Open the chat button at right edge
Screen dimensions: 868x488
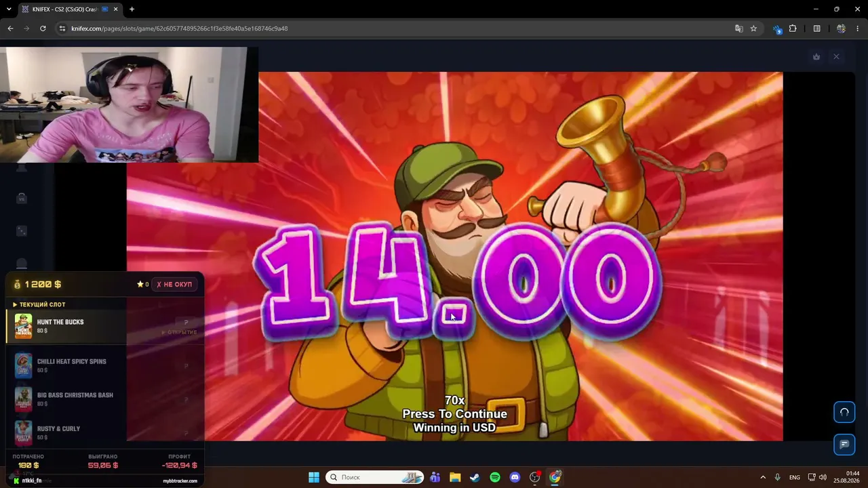click(x=844, y=445)
